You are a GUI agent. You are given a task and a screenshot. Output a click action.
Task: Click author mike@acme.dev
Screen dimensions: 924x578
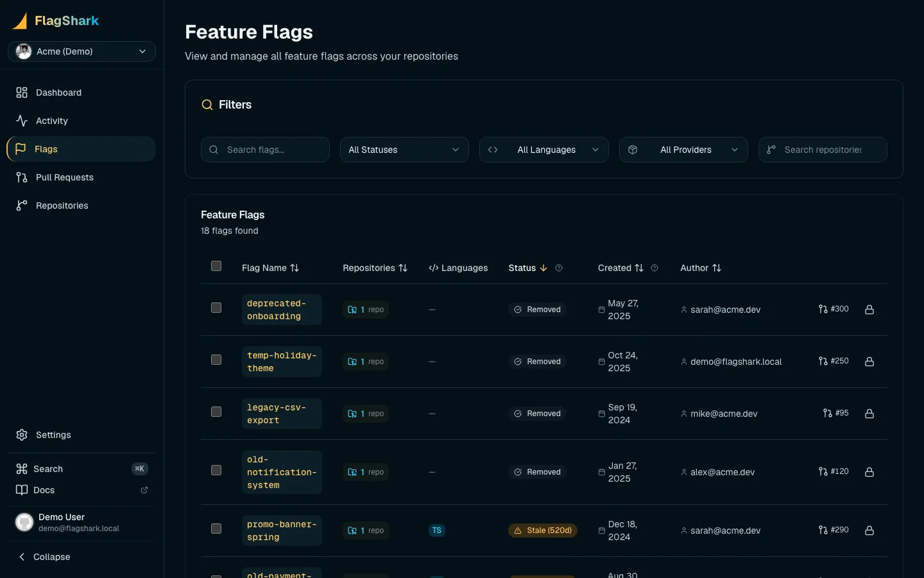pos(719,414)
